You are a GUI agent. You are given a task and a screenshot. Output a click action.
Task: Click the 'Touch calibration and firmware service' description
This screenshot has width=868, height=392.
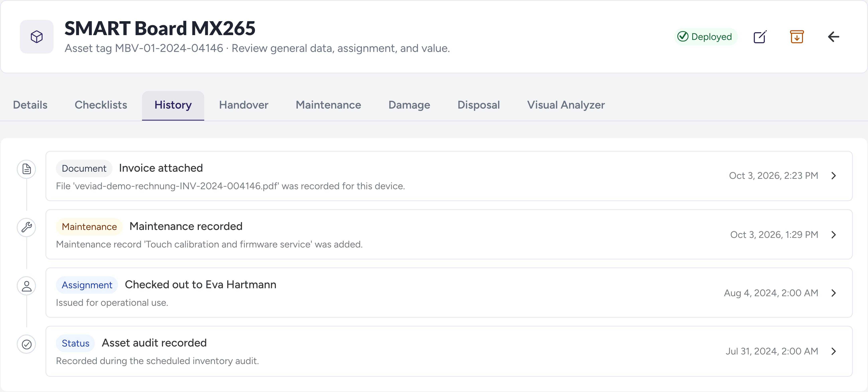pyautogui.click(x=209, y=244)
